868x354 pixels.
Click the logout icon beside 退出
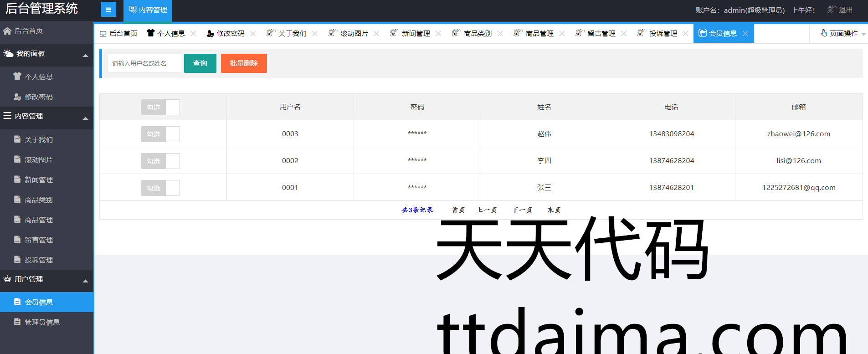pos(832,10)
